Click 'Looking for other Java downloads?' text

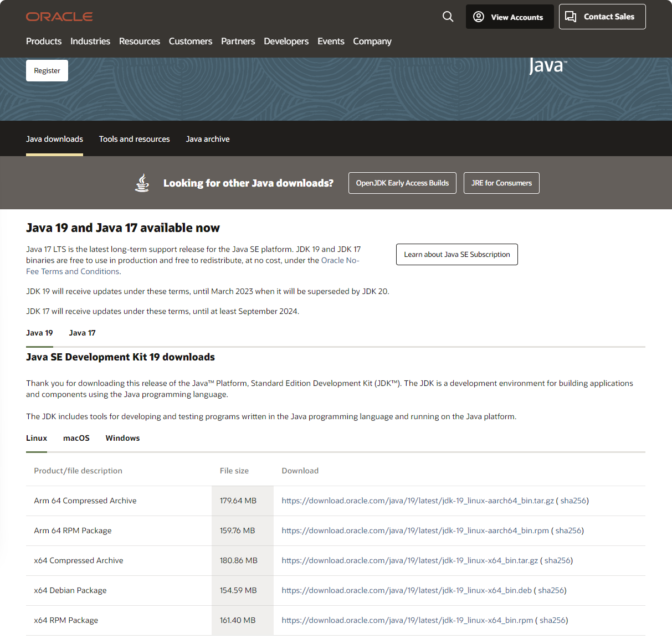pos(248,183)
